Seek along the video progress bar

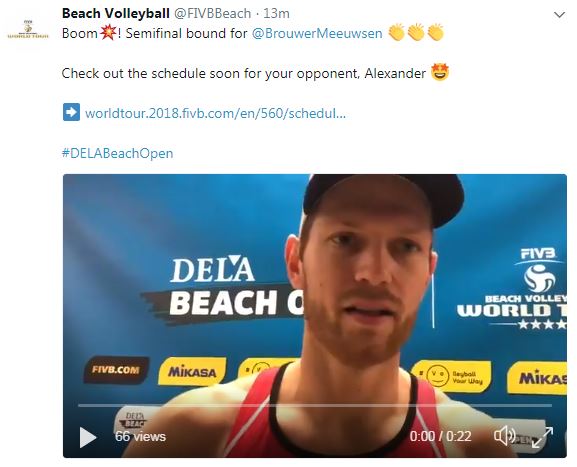pyautogui.click(x=315, y=405)
